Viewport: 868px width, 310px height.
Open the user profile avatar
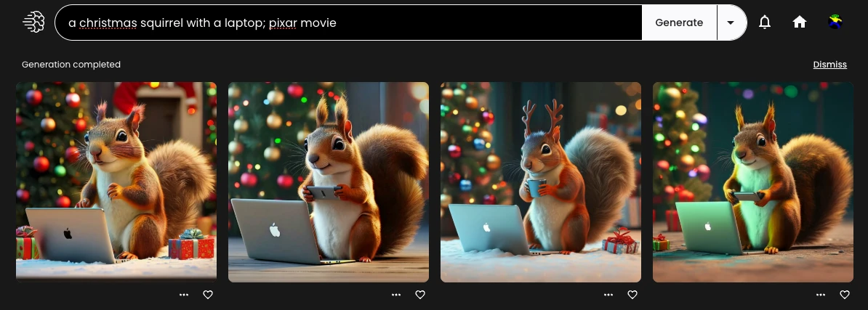[x=835, y=23]
